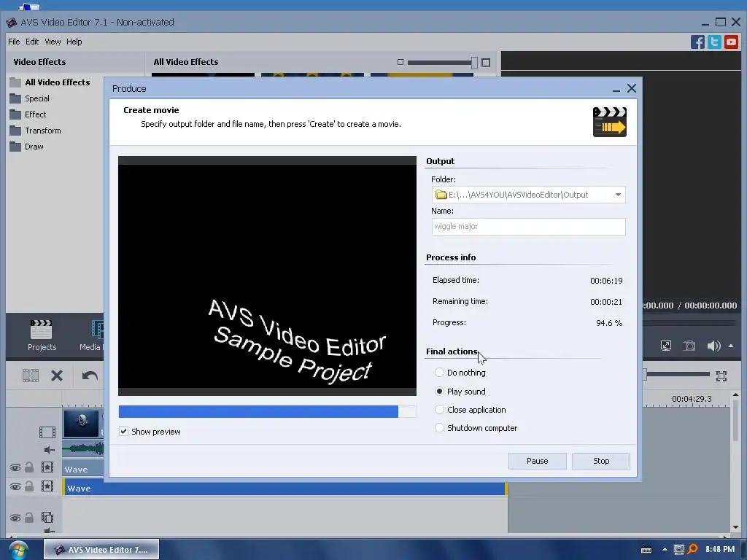Click the Name field with wiggle major
This screenshot has height=560, width=747.
pyautogui.click(x=528, y=227)
